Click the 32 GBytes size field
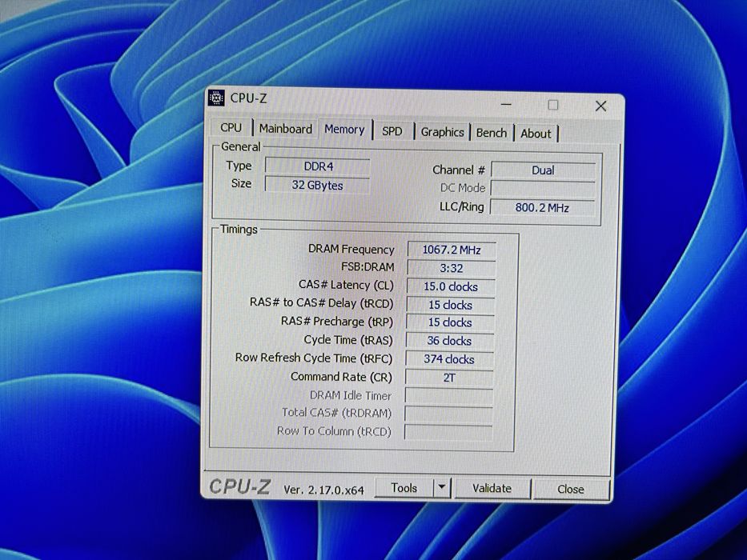The width and height of the screenshot is (747, 560). 317,186
